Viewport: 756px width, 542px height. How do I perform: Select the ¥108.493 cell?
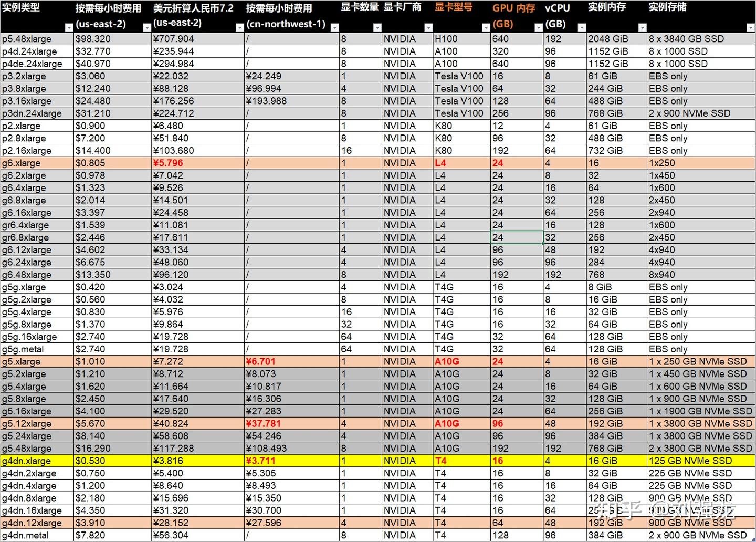292,449
